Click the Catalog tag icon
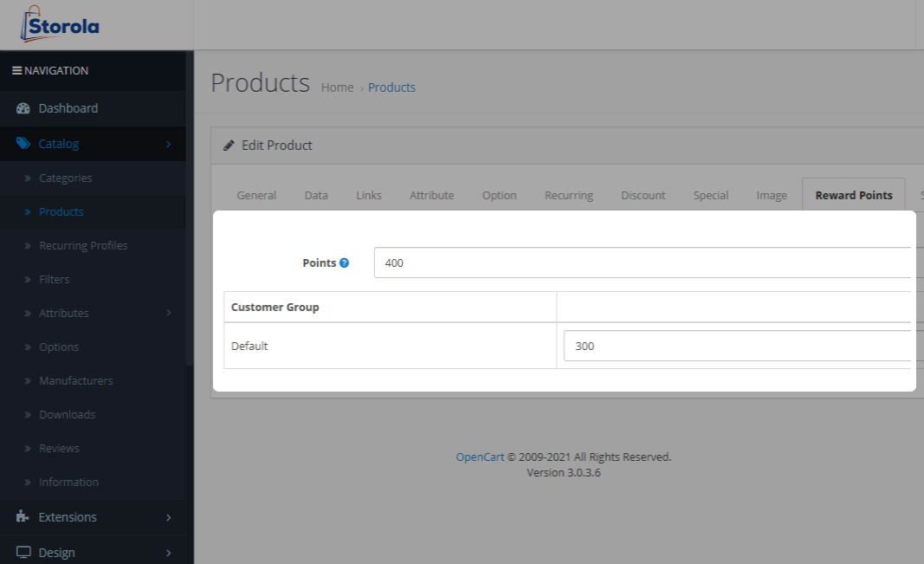The image size is (924, 564). pos(23,144)
